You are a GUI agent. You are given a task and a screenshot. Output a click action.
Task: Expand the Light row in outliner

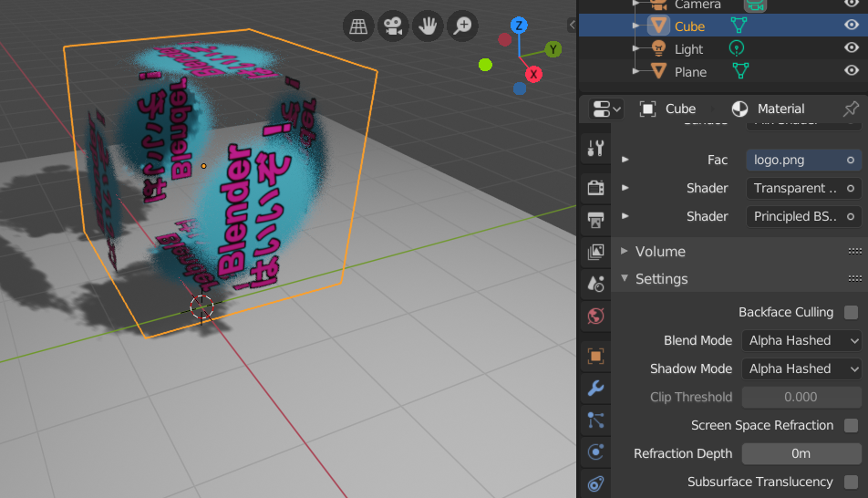[x=636, y=48]
